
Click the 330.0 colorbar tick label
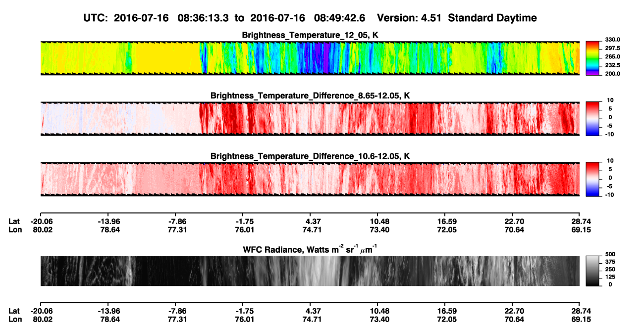point(612,40)
